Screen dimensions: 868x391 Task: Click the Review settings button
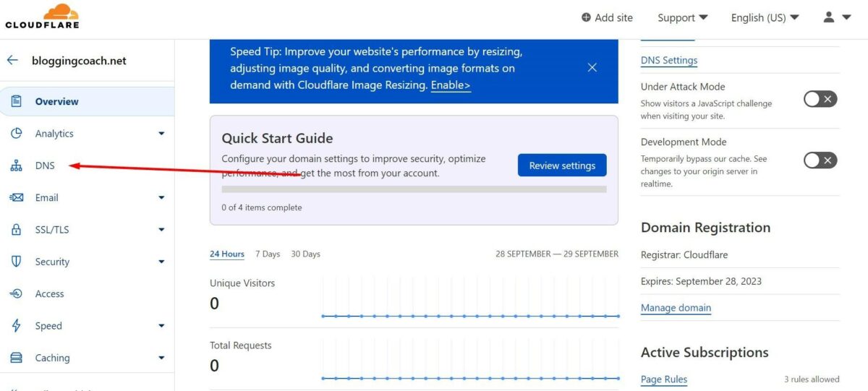point(562,166)
